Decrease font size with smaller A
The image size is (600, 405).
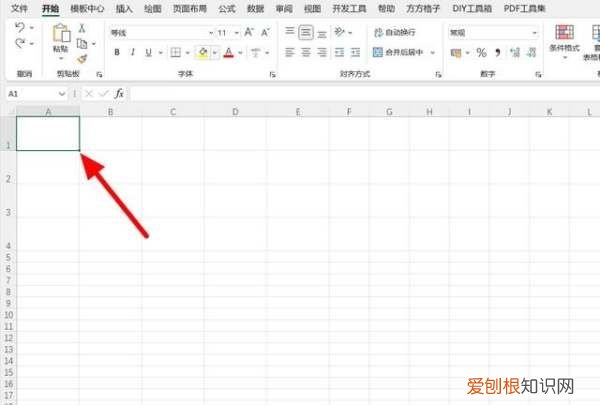(265, 33)
